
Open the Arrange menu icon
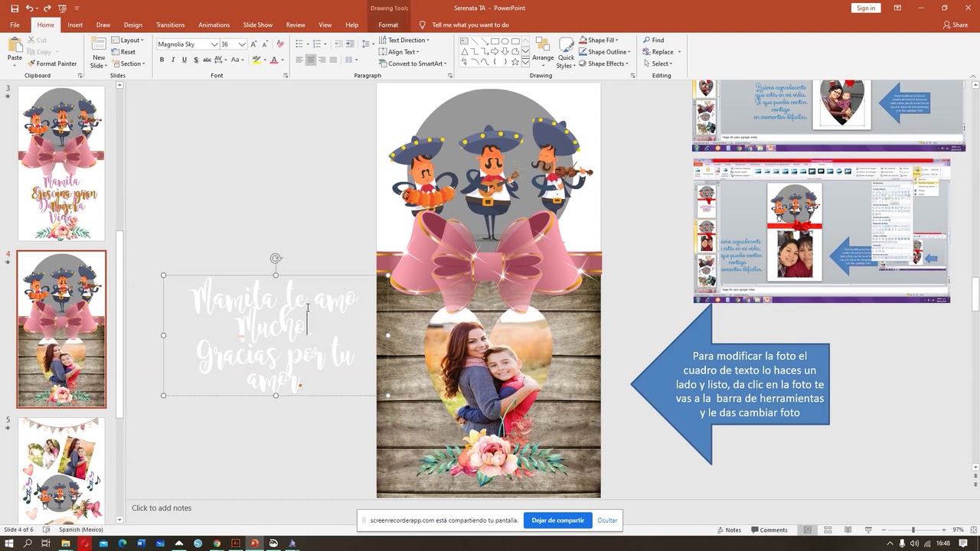[543, 44]
